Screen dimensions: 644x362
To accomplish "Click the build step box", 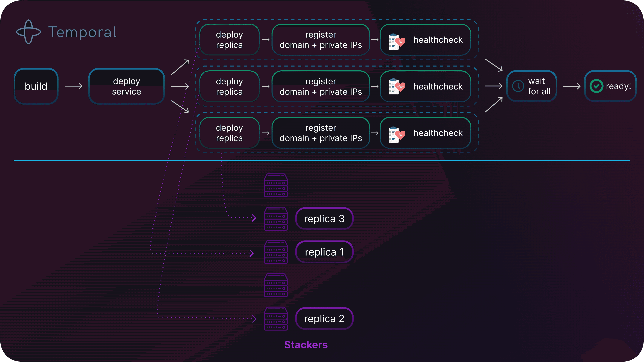I will pyautogui.click(x=36, y=86).
